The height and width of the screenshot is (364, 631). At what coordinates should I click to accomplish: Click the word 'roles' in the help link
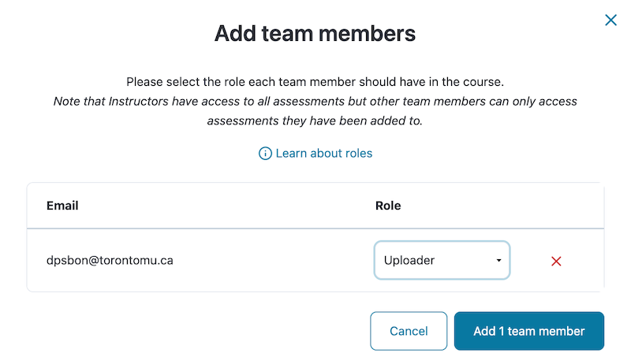pos(357,154)
